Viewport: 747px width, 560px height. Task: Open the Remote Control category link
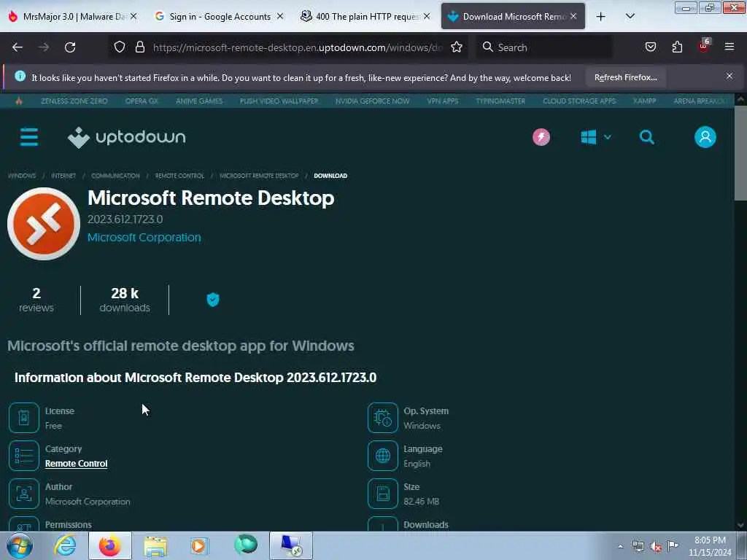(76, 463)
